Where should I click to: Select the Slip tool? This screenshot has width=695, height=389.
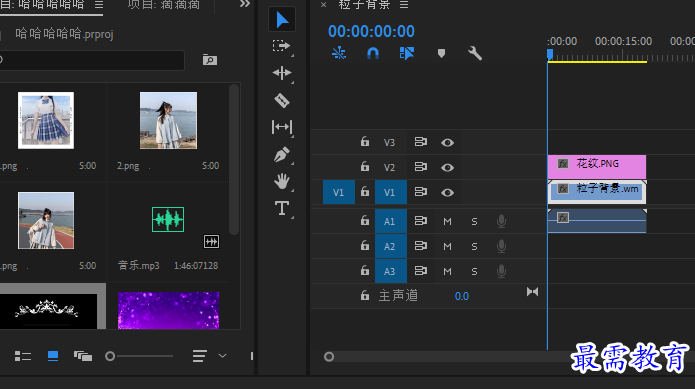282,127
